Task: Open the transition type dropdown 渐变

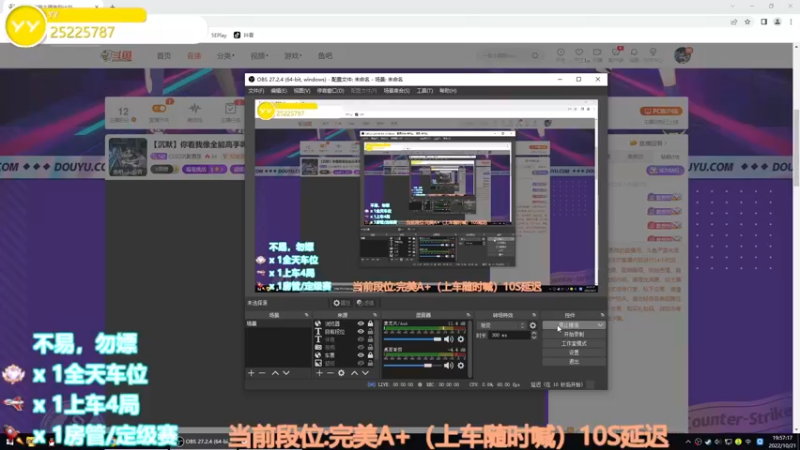Action: (x=502, y=326)
